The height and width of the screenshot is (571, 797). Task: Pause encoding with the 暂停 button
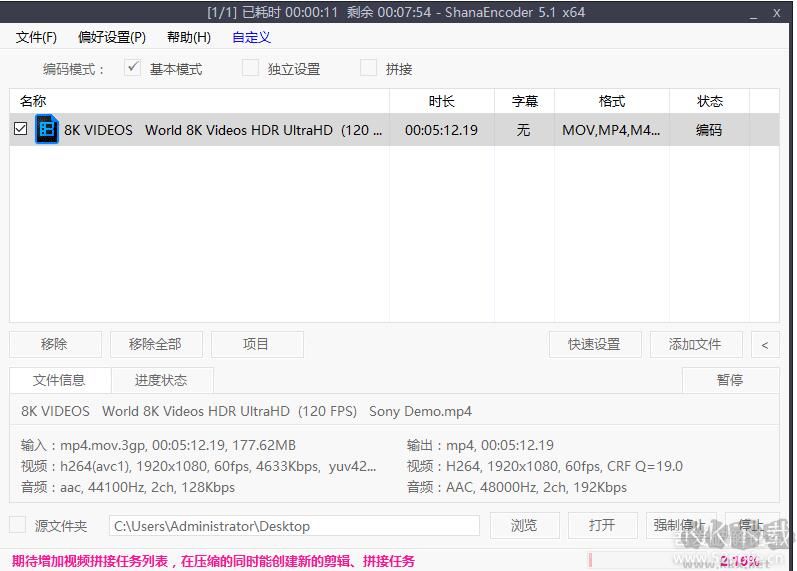tap(730, 380)
